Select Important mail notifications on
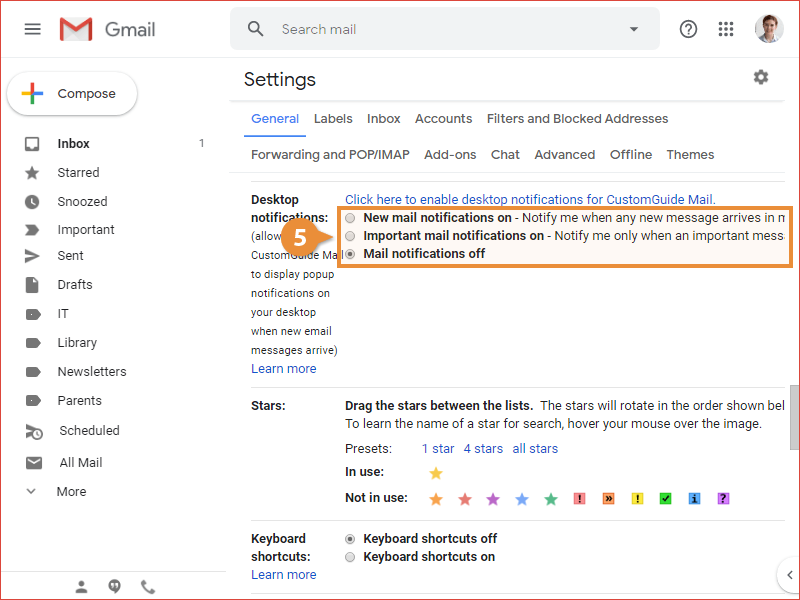Viewport: 800px width, 600px height. tap(350, 236)
